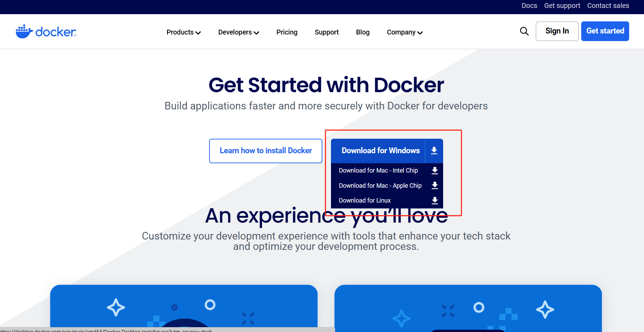Click download arrow for Linux
Viewport: 644px width, 332px height.
pyautogui.click(x=435, y=201)
